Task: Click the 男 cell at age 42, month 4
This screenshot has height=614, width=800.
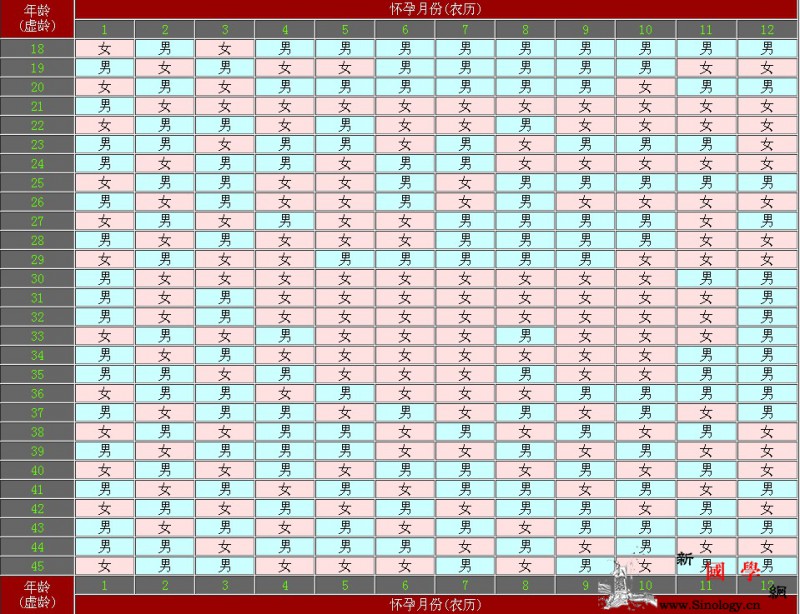Action: tap(285, 508)
